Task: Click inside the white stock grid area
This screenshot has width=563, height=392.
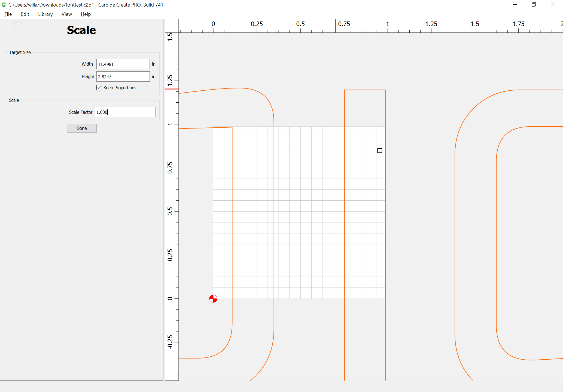Action: pyautogui.click(x=308, y=212)
